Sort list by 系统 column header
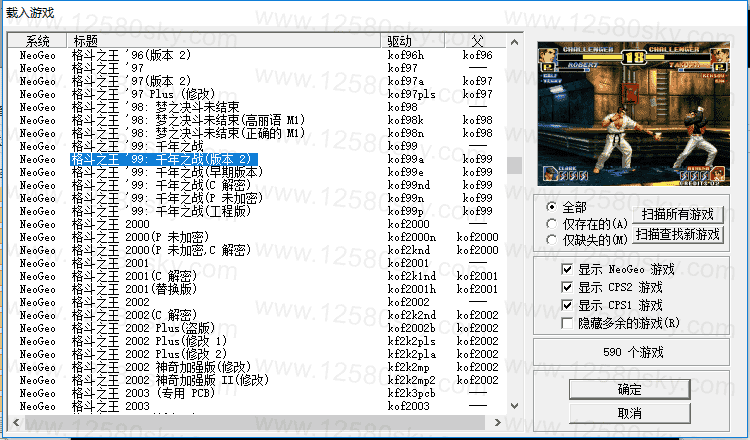750x440 pixels. click(x=37, y=41)
